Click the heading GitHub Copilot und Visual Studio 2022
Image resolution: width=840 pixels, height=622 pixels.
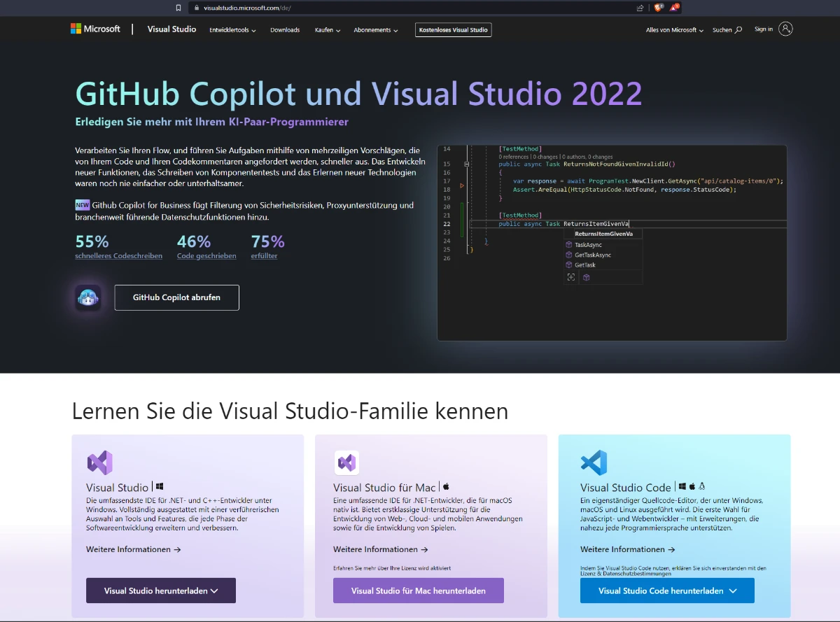(x=358, y=94)
